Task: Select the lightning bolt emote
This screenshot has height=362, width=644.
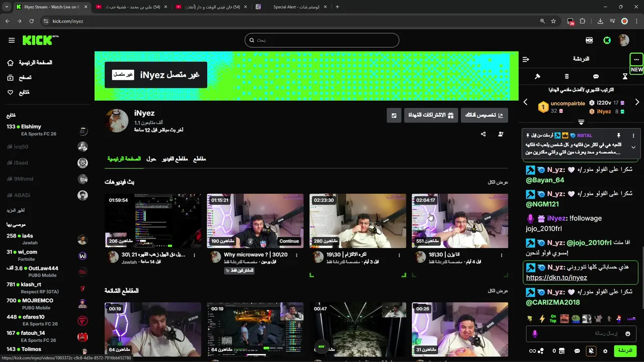Action: (x=542, y=319)
